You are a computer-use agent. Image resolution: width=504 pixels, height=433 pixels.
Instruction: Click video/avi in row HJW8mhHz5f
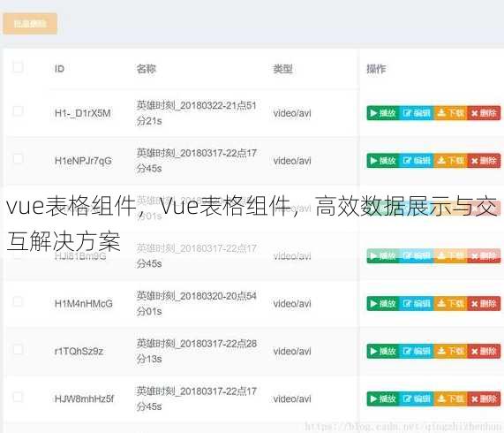(x=292, y=399)
